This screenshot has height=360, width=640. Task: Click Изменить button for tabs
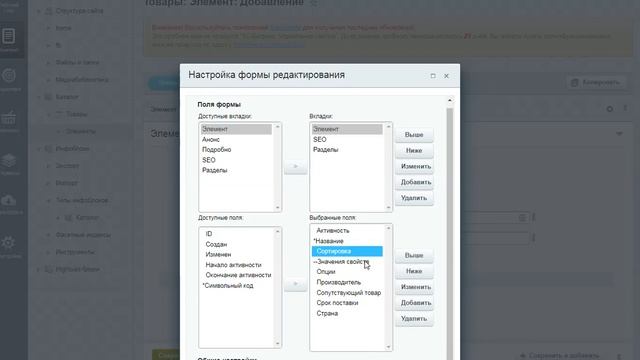[414, 166]
